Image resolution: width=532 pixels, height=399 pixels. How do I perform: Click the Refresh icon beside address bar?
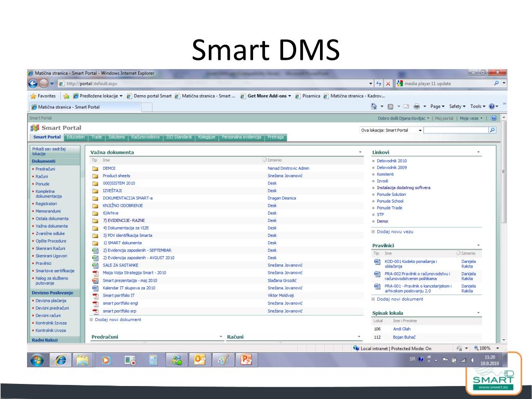coord(379,84)
